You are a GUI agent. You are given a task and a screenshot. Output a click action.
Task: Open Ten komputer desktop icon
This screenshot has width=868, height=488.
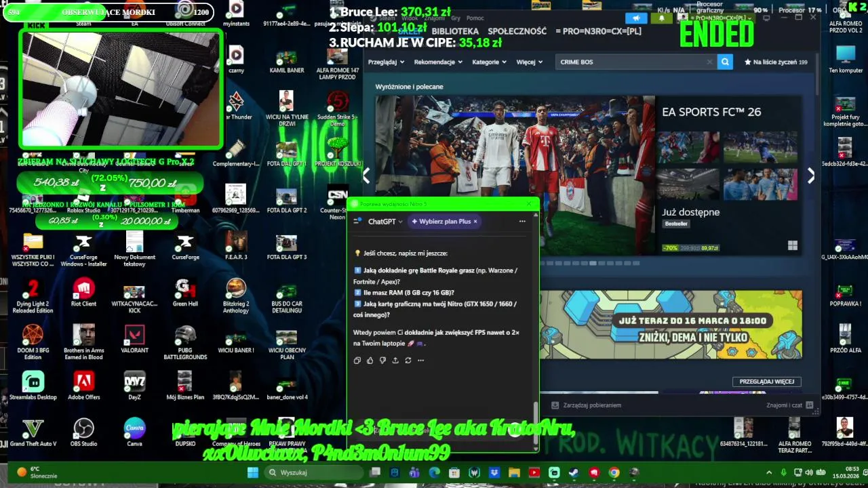[846, 60]
